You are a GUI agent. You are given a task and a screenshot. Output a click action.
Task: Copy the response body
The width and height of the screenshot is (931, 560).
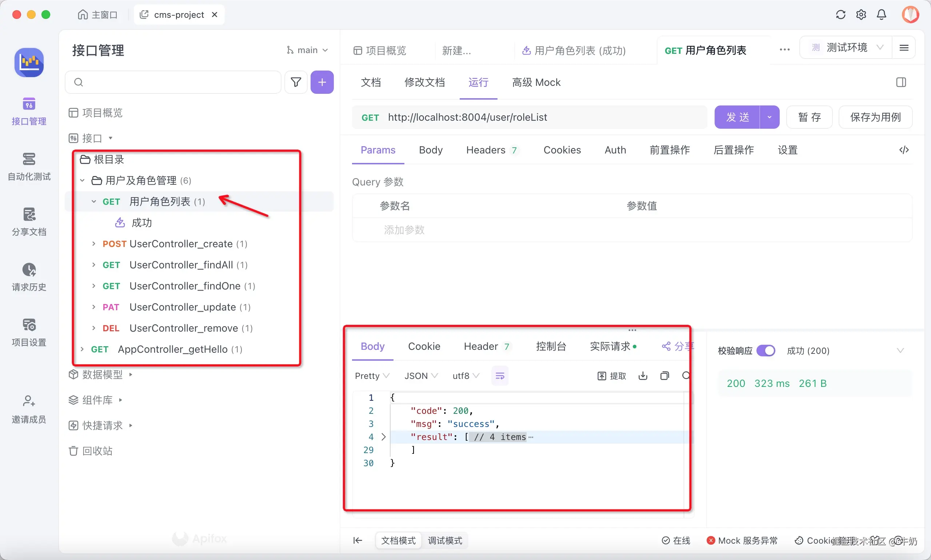pos(665,376)
